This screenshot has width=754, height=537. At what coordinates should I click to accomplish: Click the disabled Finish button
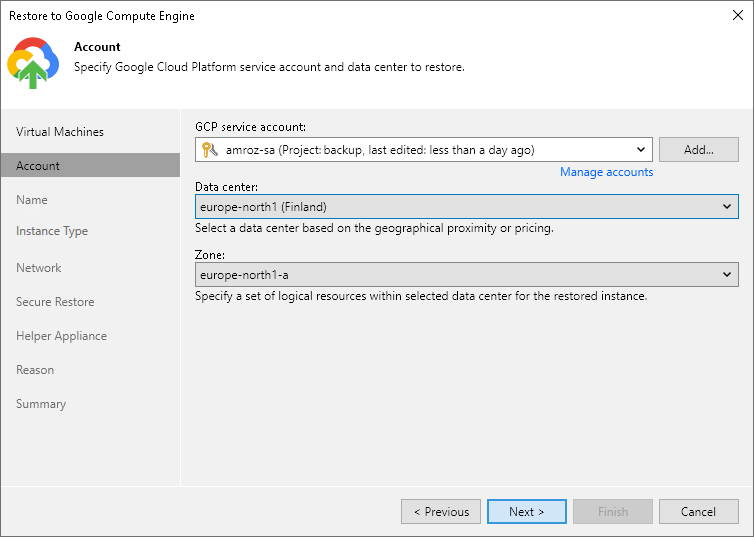click(613, 512)
